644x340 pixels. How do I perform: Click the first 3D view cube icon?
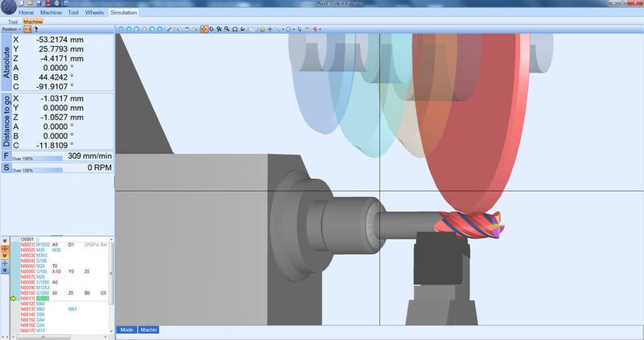[179, 29]
